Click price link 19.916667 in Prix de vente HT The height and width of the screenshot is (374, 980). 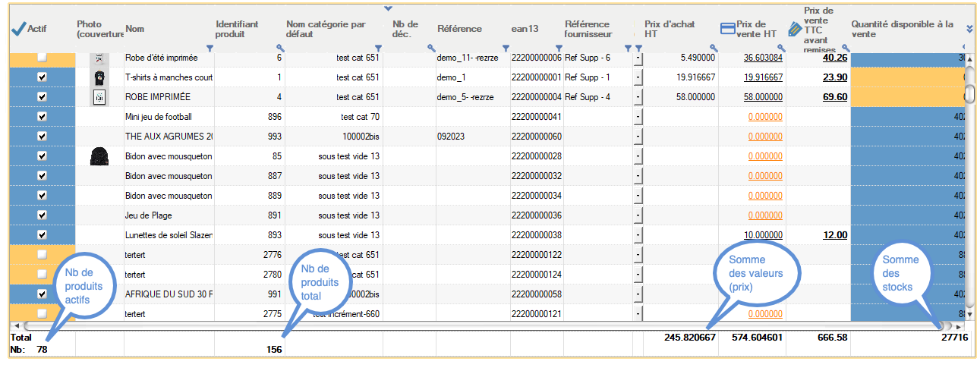pos(763,77)
